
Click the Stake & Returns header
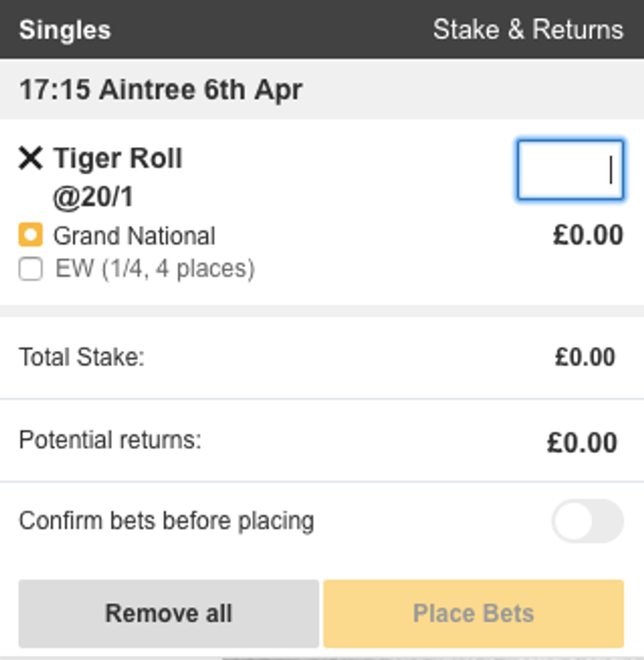point(528,30)
